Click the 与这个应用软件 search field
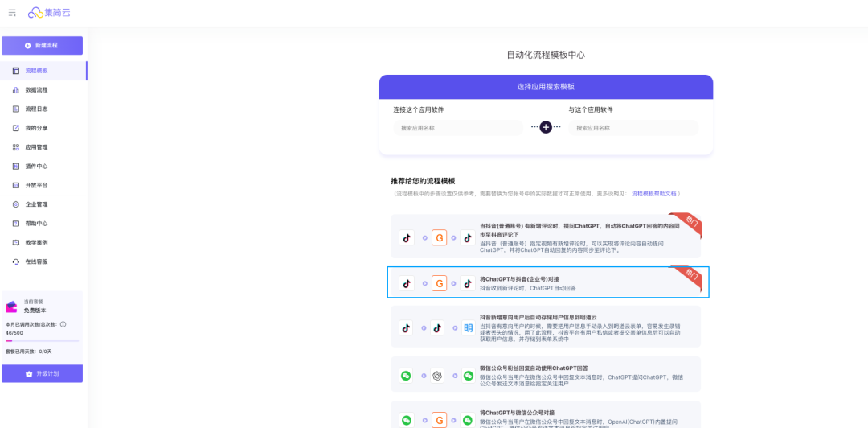 tap(633, 128)
